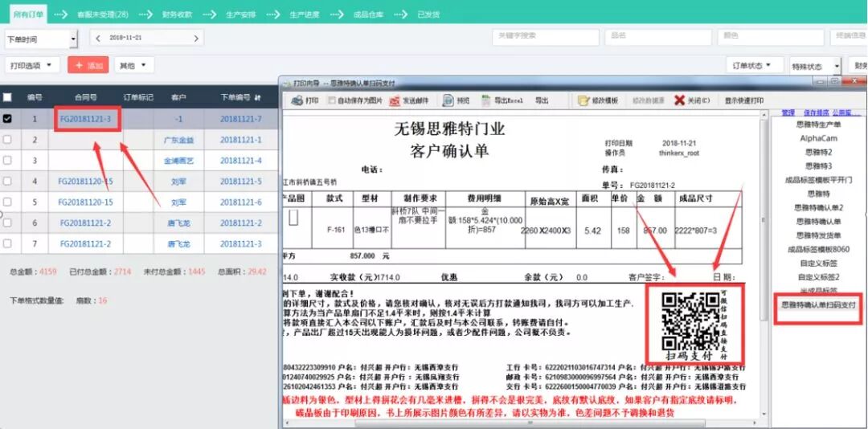This screenshot has height=429, width=868.
Task: Go to next date with right arrow
Action: point(196,39)
